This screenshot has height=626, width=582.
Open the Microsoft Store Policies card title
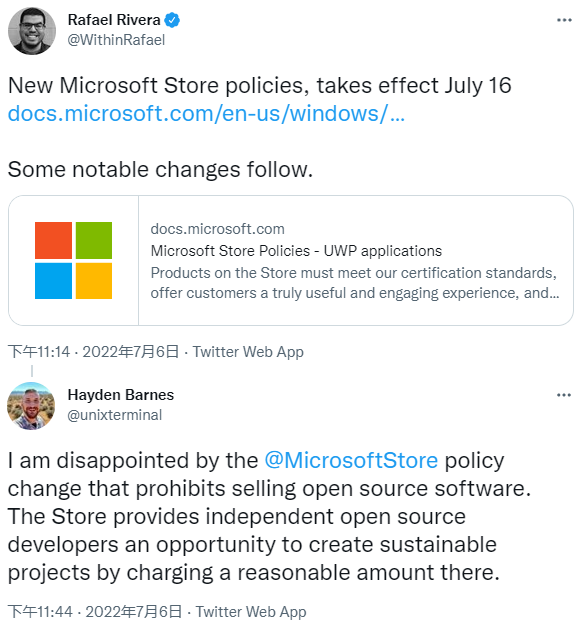(296, 251)
